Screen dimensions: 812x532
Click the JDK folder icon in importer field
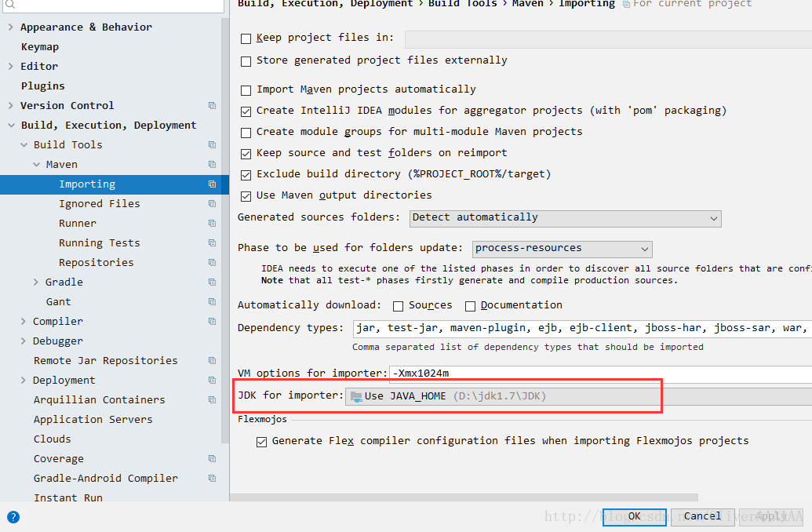[x=356, y=397]
